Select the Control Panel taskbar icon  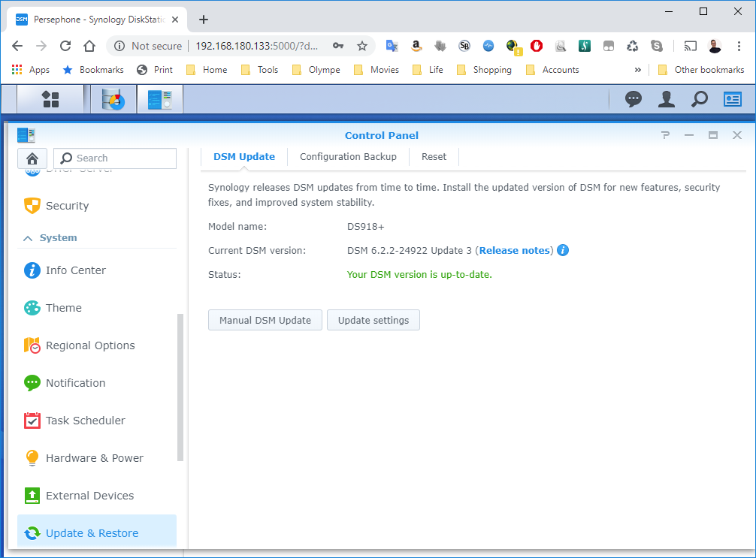click(x=159, y=99)
